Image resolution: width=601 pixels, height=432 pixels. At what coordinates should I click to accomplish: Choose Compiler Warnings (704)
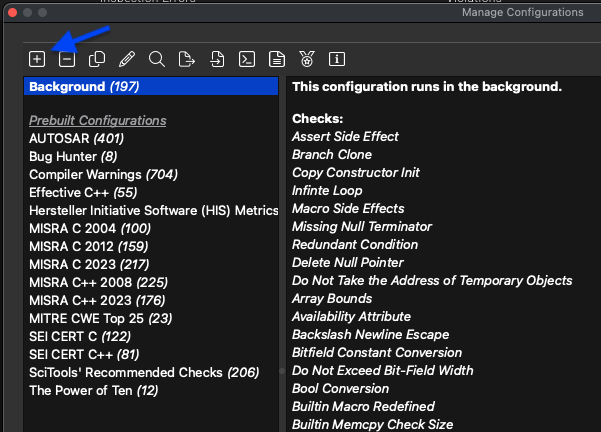[103, 174]
